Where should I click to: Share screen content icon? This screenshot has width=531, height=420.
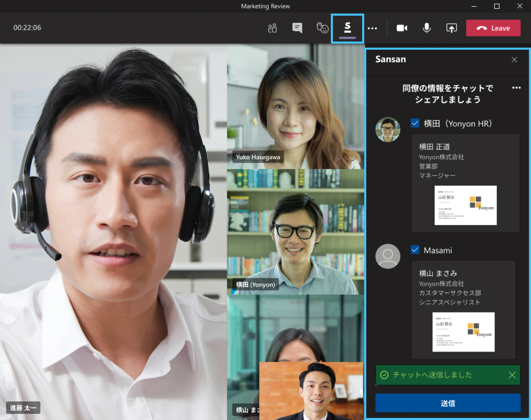pos(451,28)
